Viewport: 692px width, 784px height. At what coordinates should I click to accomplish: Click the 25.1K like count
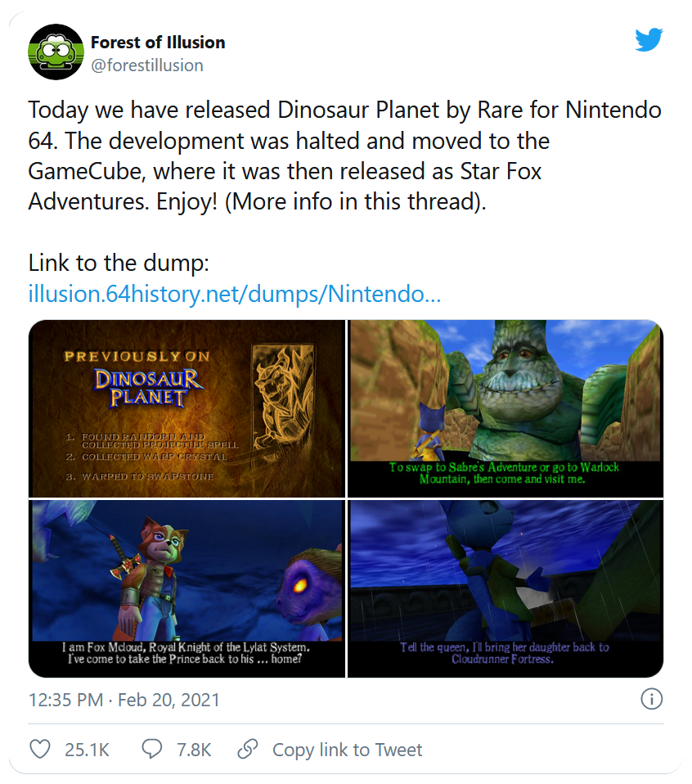(x=86, y=750)
